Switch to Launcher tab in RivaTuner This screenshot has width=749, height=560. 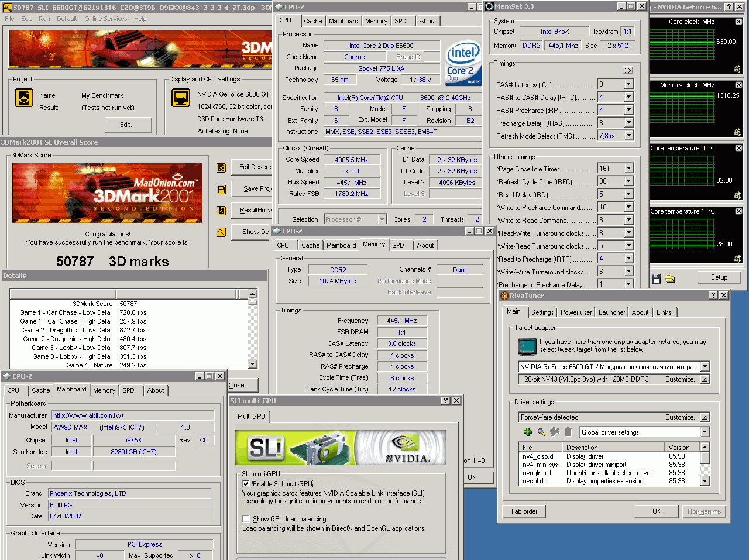[611, 312]
